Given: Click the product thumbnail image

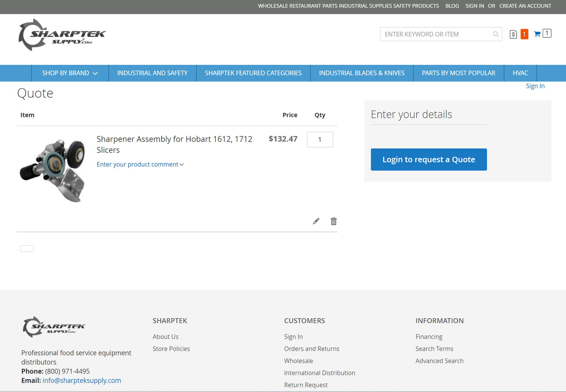Looking at the screenshot, I should pyautogui.click(x=52, y=169).
